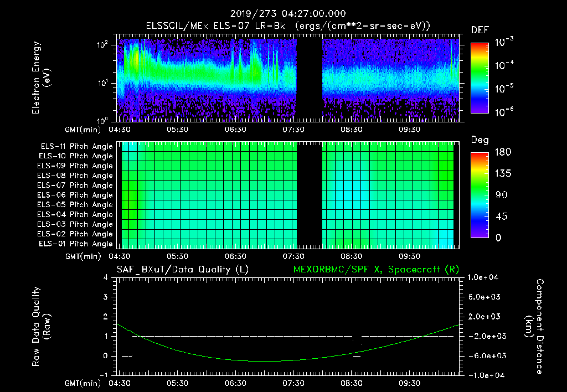Click the 10^-3 label on DEF scale
Screen dimensions: 567x392
(x=504, y=42)
